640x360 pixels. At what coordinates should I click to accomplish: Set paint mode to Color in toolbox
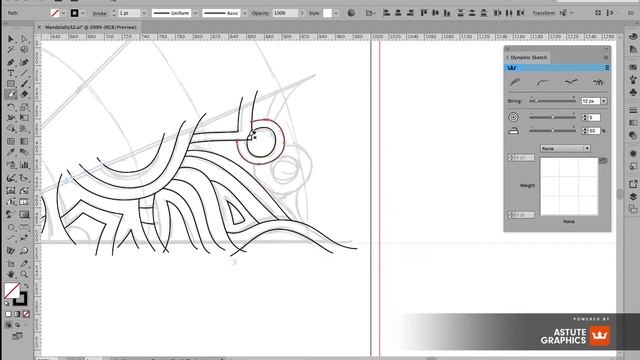click(8, 314)
